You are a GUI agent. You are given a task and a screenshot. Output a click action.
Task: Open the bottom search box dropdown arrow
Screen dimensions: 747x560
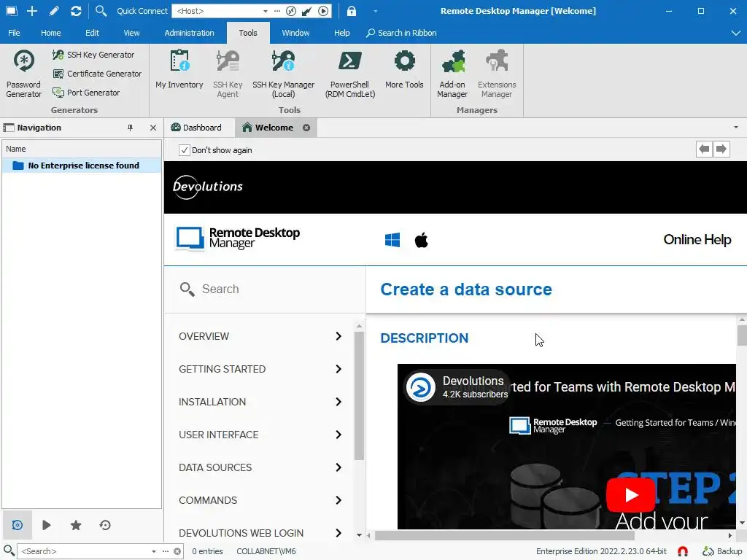tap(153, 551)
